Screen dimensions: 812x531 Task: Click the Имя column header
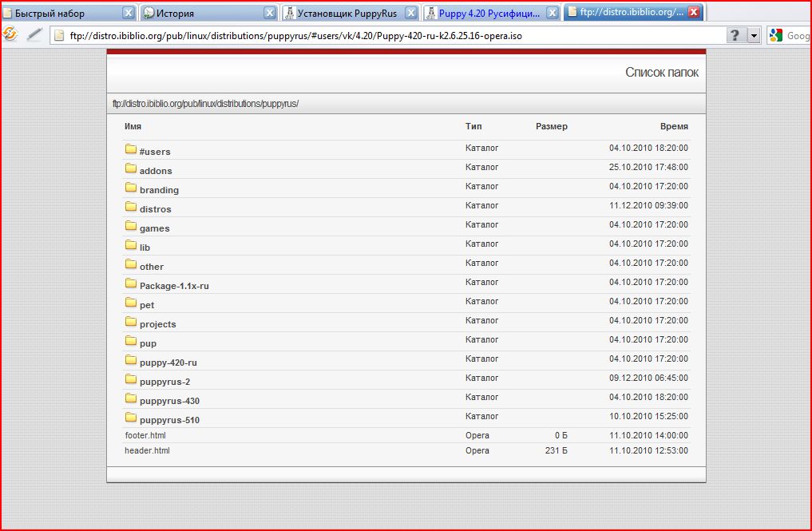(133, 126)
